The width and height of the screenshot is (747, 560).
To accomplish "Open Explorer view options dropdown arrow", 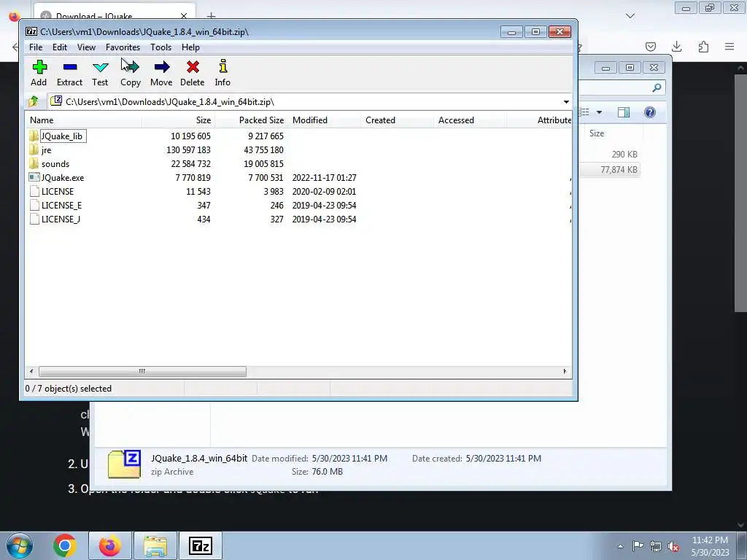I will pos(600,112).
